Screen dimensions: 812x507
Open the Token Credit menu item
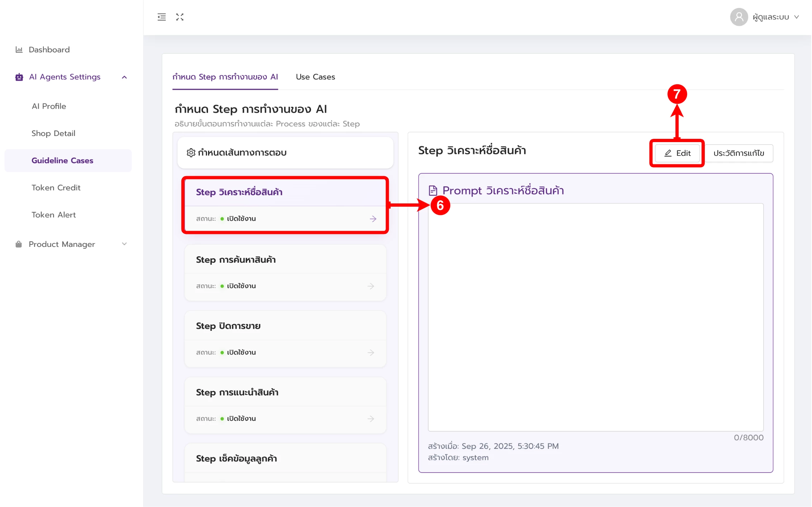click(56, 188)
